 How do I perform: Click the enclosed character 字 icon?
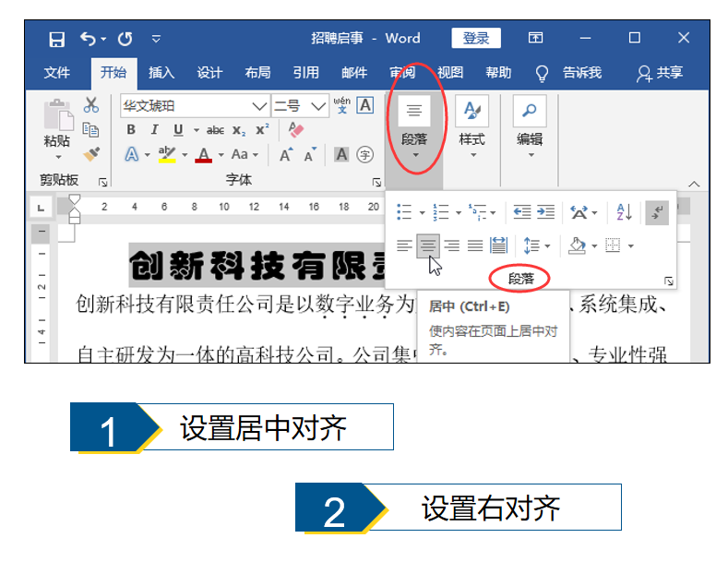(365, 155)
